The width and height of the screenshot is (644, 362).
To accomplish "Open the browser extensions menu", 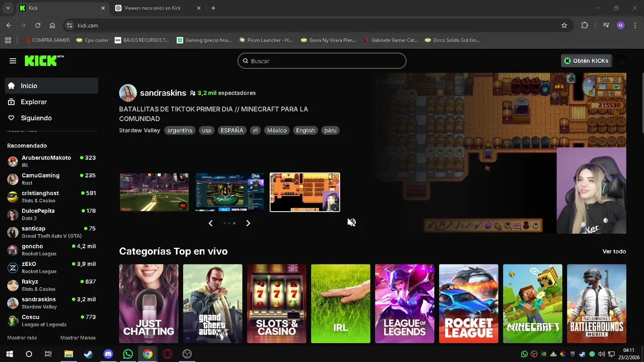I will [x=585, y=25].
